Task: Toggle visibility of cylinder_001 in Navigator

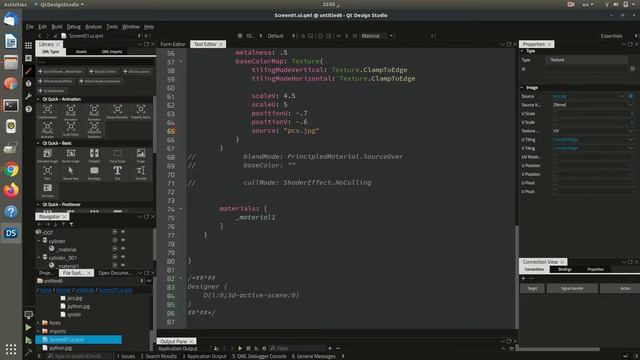Action: pos(123,257)
